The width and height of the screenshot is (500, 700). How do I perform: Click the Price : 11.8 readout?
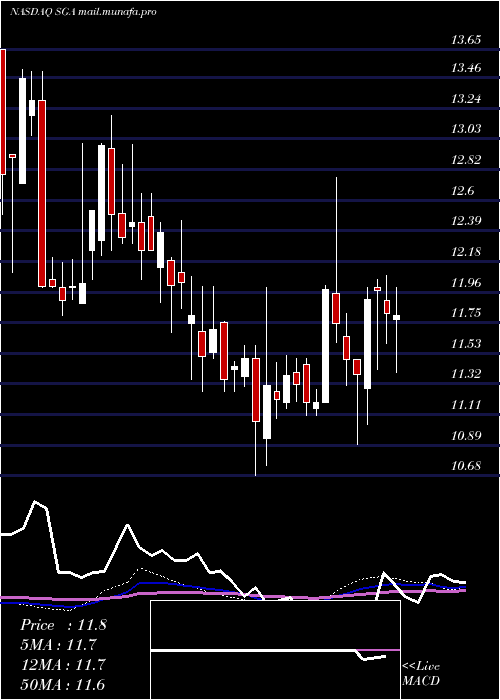click(x=63, y=625)
